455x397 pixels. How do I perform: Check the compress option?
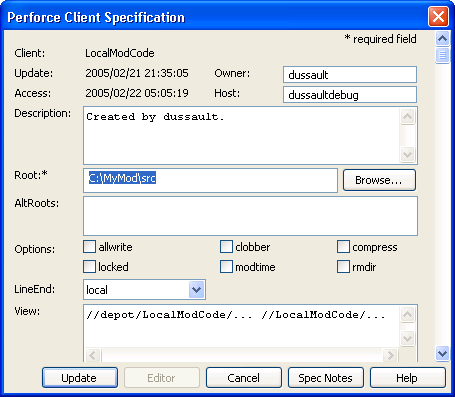(x=343, y=247)
